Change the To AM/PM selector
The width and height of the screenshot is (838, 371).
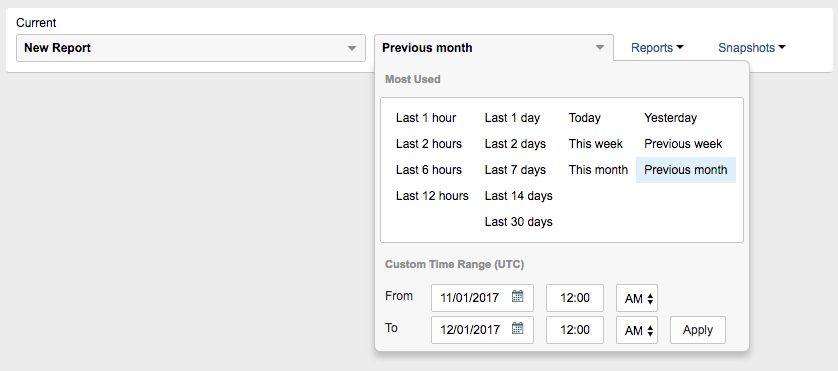click(637, 330)
